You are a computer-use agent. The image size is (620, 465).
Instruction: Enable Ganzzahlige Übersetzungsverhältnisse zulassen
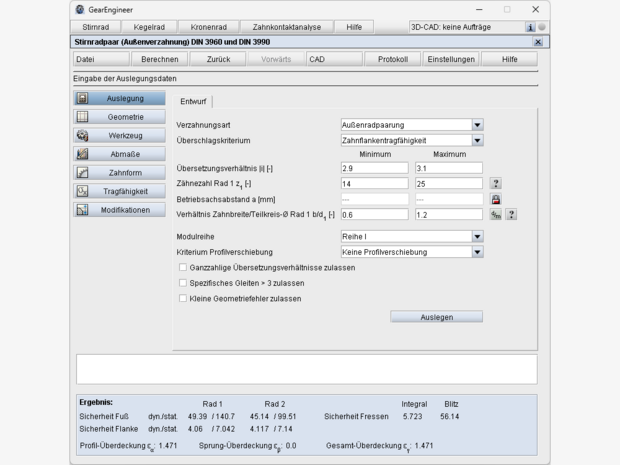pos(183,268)
